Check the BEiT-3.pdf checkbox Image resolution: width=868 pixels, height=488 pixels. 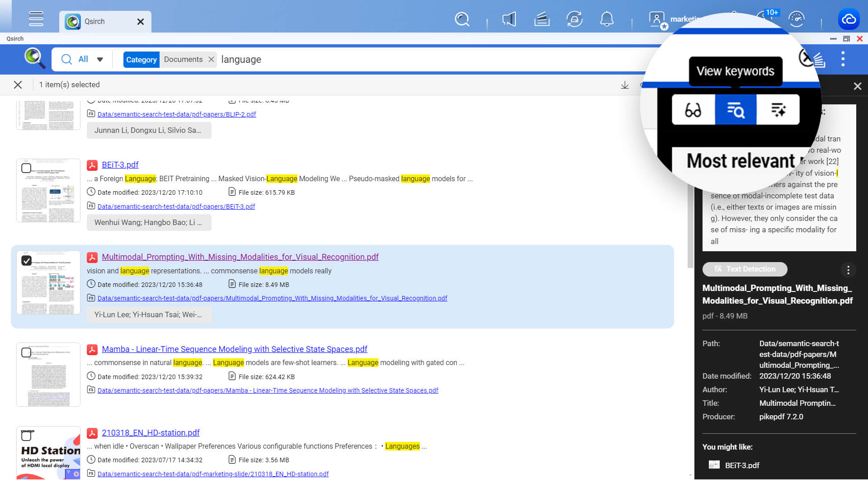coord(26,169)
